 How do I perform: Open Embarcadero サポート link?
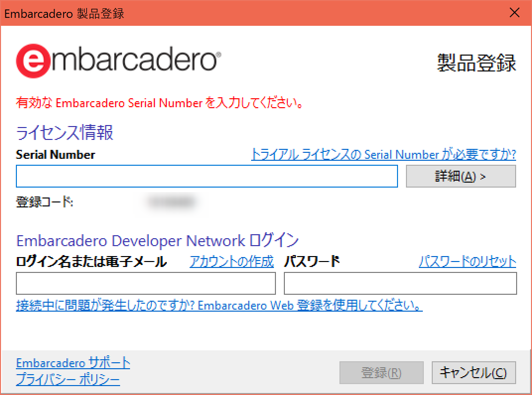pyautogui.click(x=73, y=363)
